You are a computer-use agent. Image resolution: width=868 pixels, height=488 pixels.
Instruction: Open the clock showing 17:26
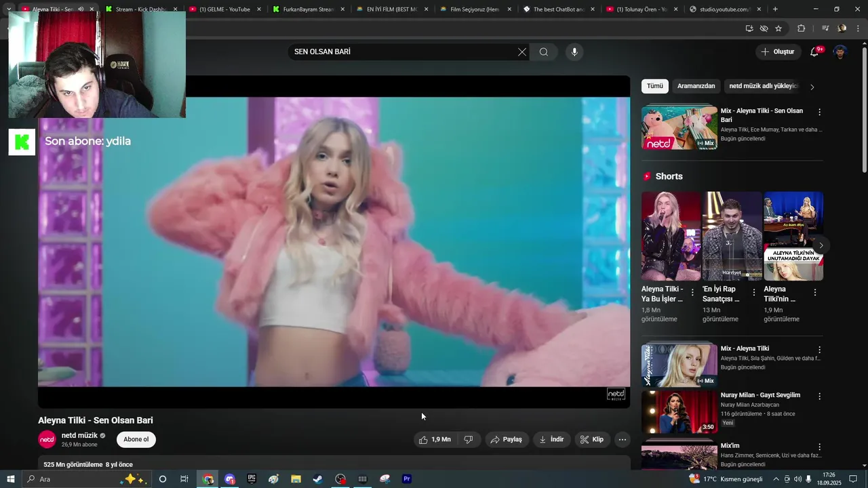click(829, 479)
